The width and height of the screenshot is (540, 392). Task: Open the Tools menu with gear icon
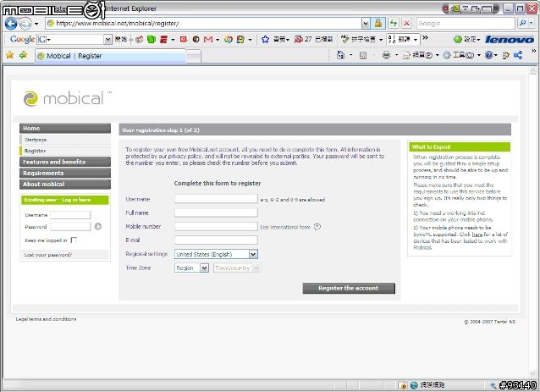click(461, 56)
